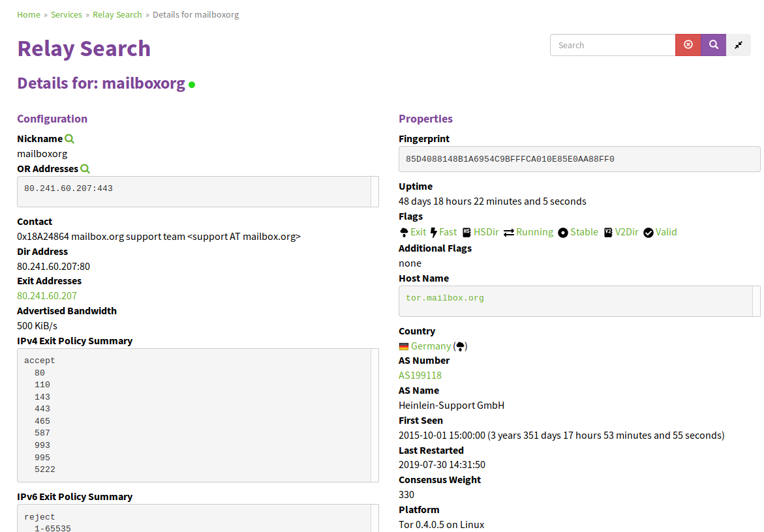Navigate to Relay Search breadcrumb link
Viewport: 764px width, 532px height.
(x=117, y=14)
